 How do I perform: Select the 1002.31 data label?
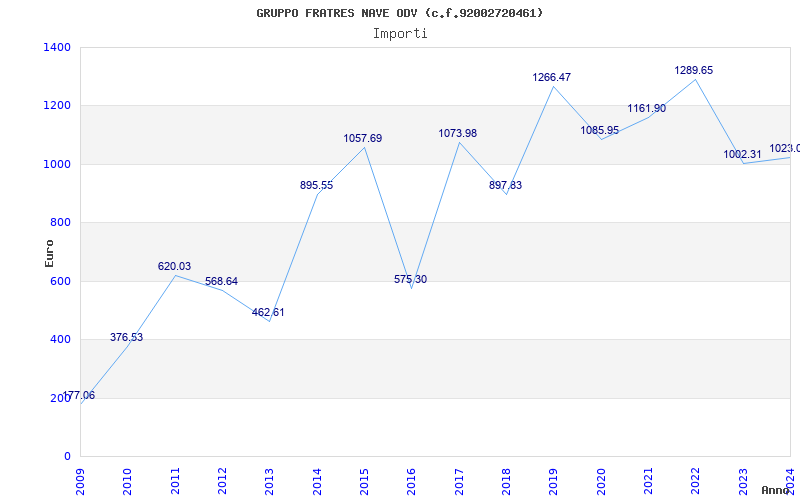click(742, 155)
